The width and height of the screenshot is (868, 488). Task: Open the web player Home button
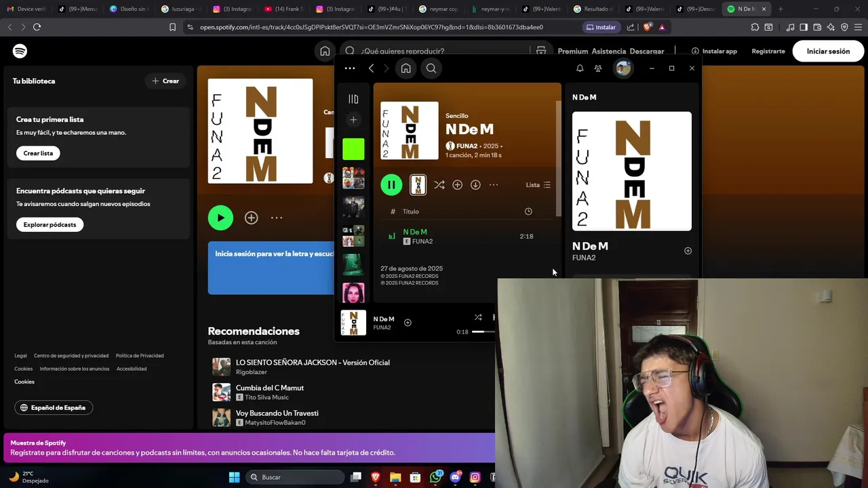(x=325, y=52)
